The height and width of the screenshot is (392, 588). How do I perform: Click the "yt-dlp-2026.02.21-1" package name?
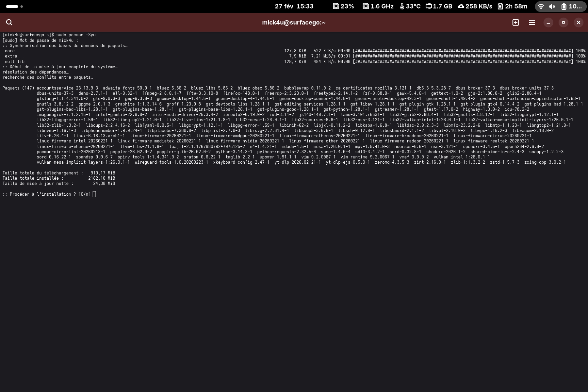(298, 162)
